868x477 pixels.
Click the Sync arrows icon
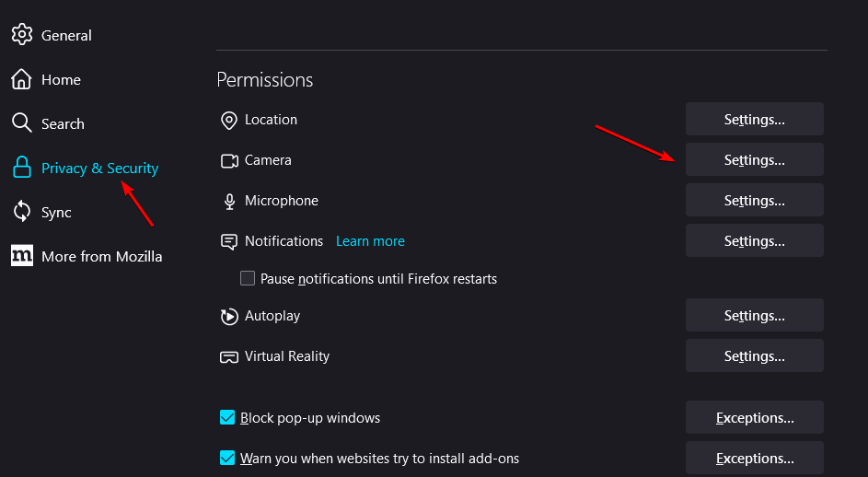point(22,212)
